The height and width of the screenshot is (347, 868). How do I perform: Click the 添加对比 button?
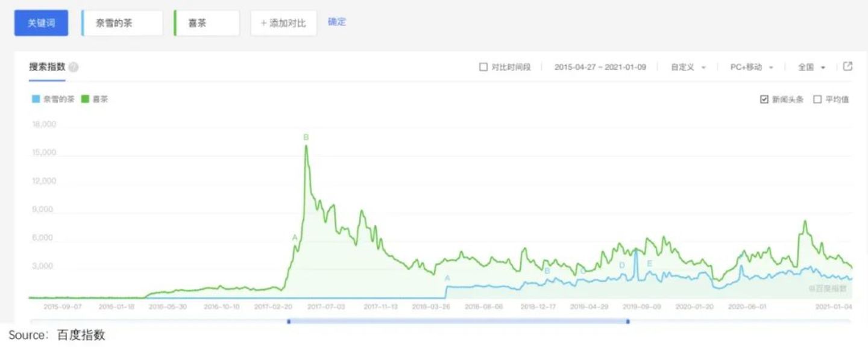(283, 23)
